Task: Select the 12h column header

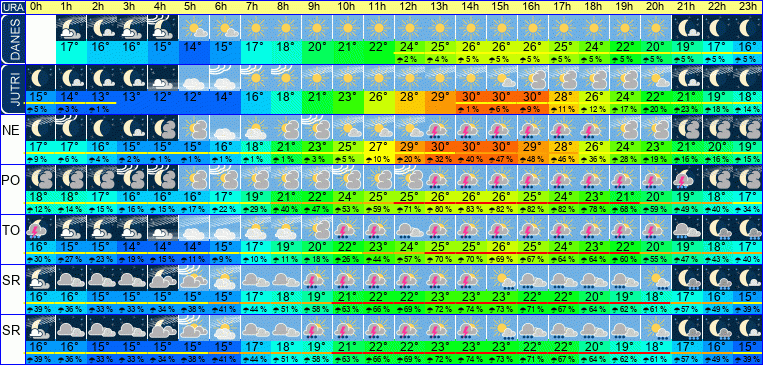Action: pyautogui.click(x=408, y=7)
